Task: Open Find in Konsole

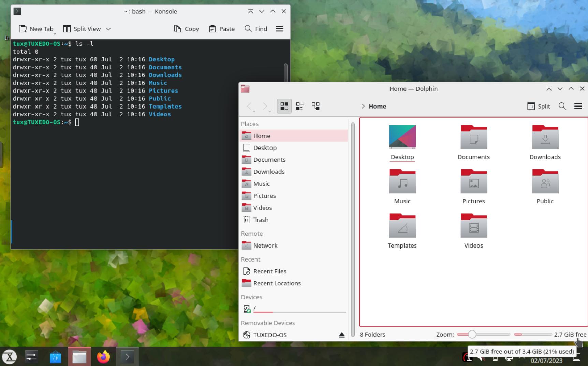Action: (x=256, y=29)
